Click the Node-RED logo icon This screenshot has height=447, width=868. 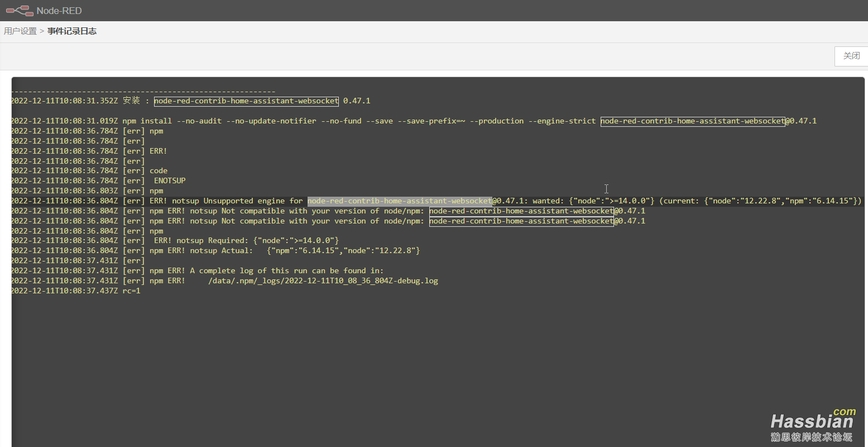coord(20,11)
